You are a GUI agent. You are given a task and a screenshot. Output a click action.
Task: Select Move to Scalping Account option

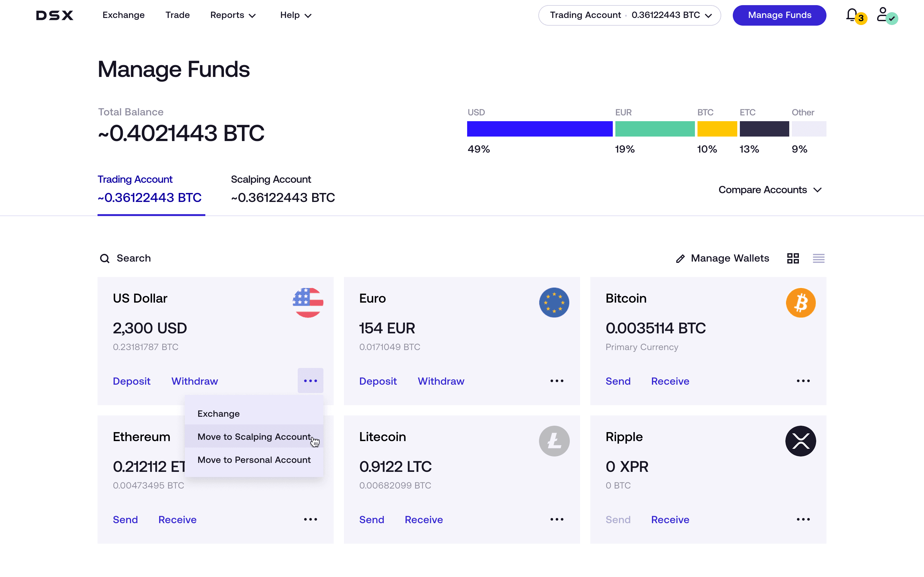point(254,437)
